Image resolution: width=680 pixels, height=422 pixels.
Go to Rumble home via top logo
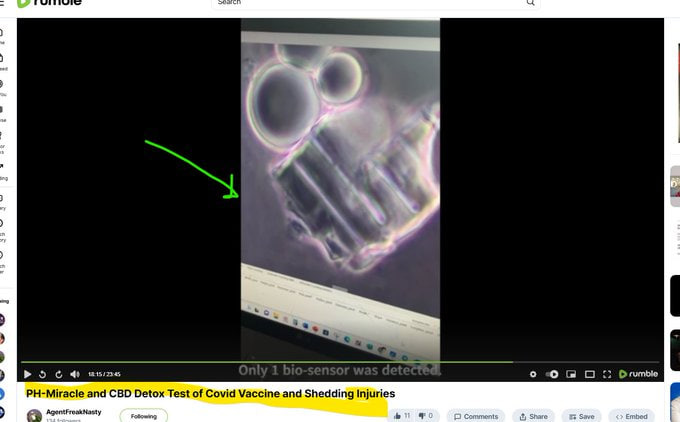49,3
